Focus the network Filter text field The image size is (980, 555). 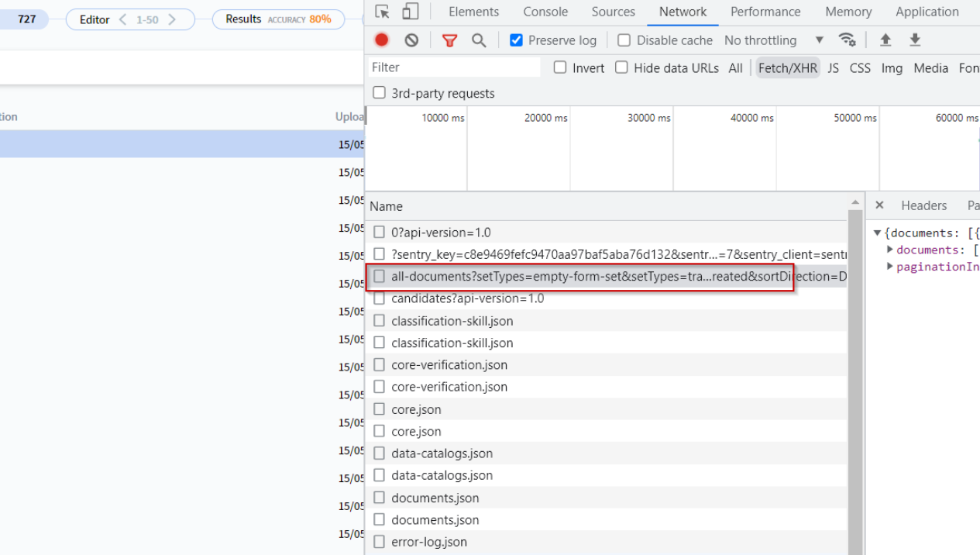point(455,67)
